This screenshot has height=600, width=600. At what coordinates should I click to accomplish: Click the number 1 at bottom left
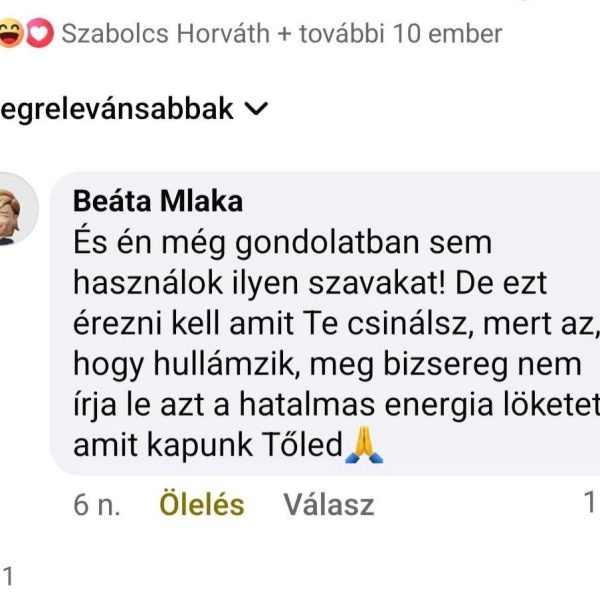pyautogui.click(x=9, y=575)
